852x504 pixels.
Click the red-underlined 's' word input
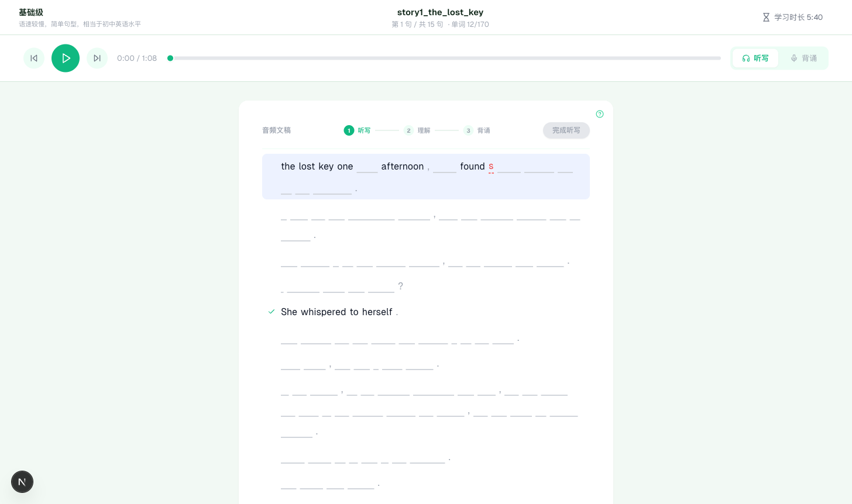tap(491, 167)
